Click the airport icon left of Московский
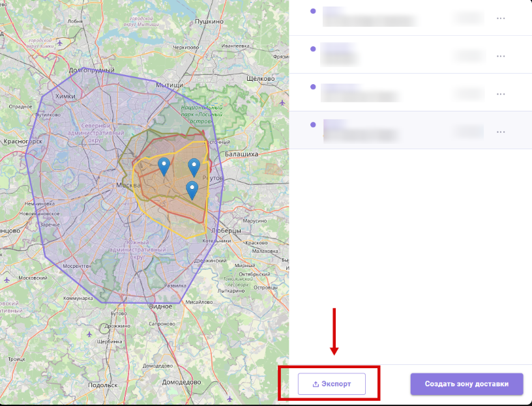The height and width of the screenshot is (406, 532). click(x=7, y=280)
